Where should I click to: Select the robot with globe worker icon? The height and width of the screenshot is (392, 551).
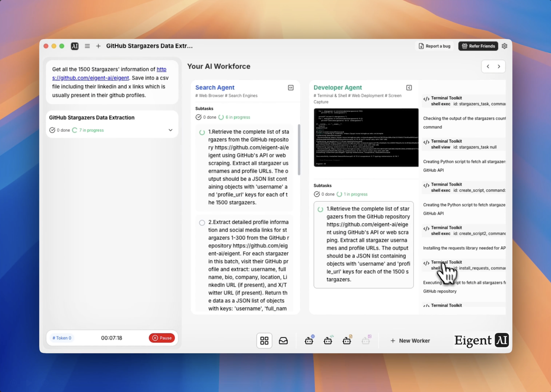(x=309, y=340)
